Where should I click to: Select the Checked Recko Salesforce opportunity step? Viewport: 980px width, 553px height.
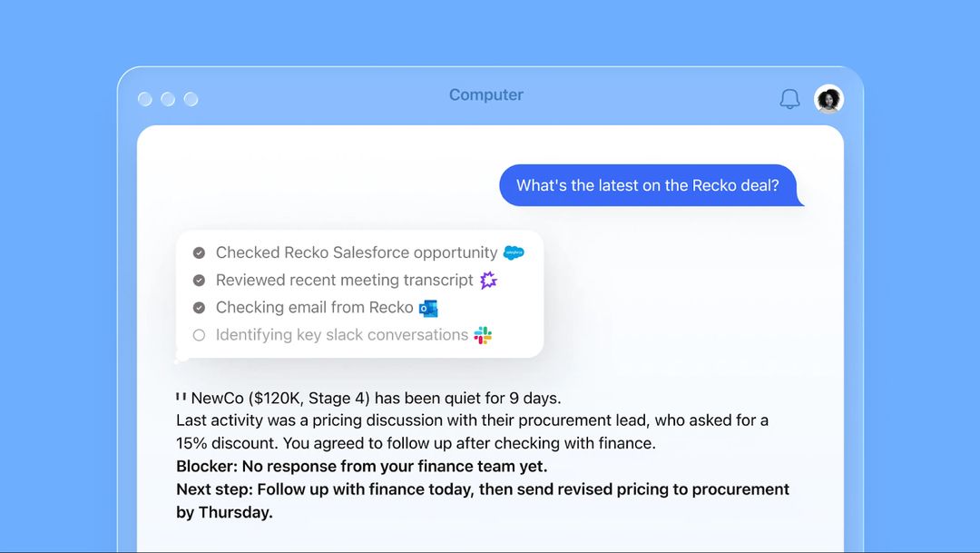[x=356, y=252]
